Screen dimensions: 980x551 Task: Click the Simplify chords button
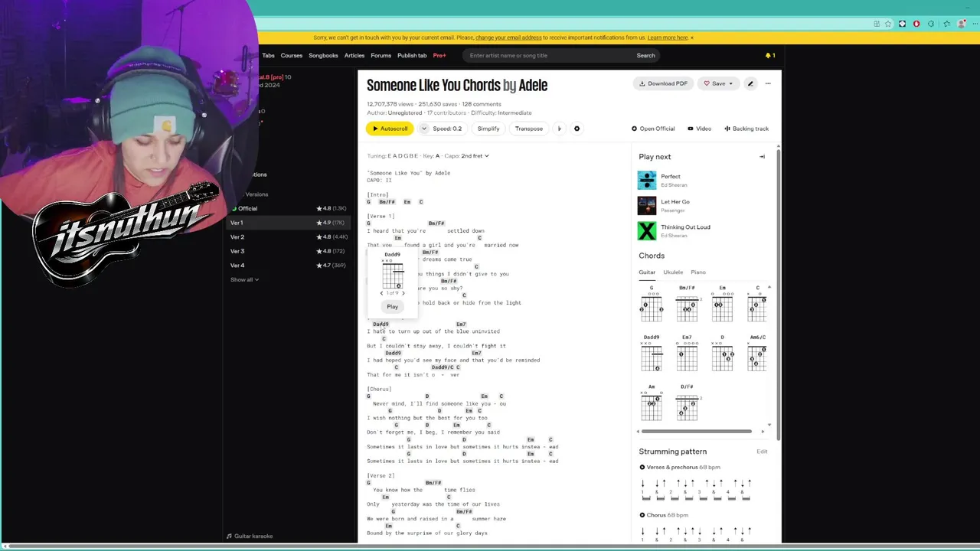click(488, 129)
